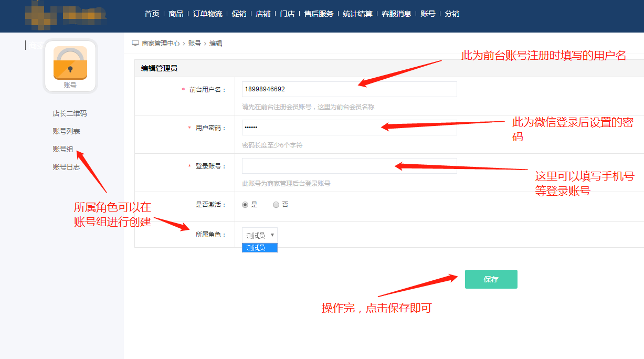Open the 促销 section

239,14
